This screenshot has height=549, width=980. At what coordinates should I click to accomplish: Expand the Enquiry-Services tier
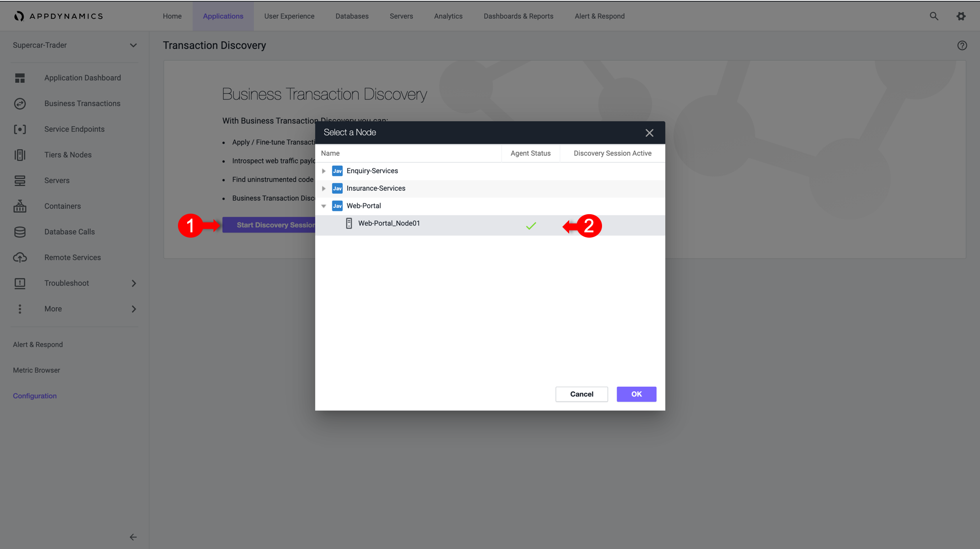(x=324, y=171)
